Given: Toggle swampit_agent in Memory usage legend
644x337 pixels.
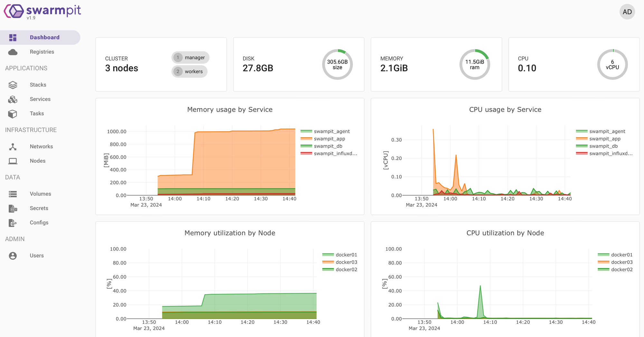Looking at the screenshot, I should 325,131.
